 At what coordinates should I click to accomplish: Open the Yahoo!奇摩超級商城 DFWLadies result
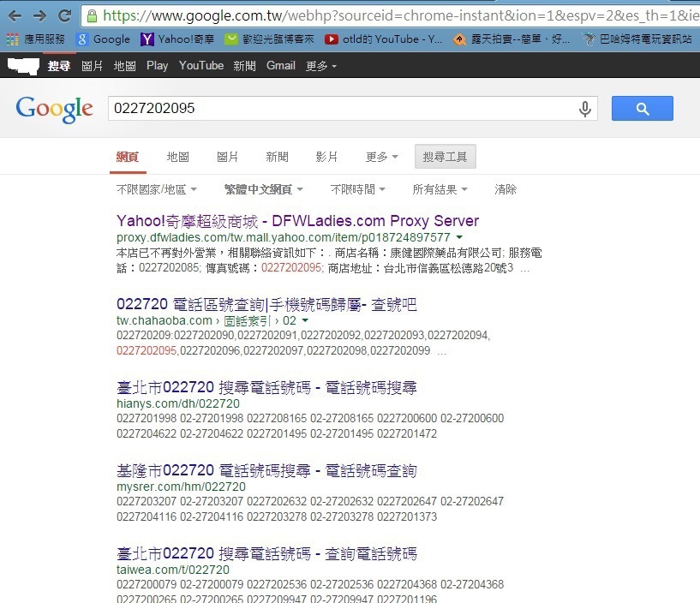[x=297, y=221]
